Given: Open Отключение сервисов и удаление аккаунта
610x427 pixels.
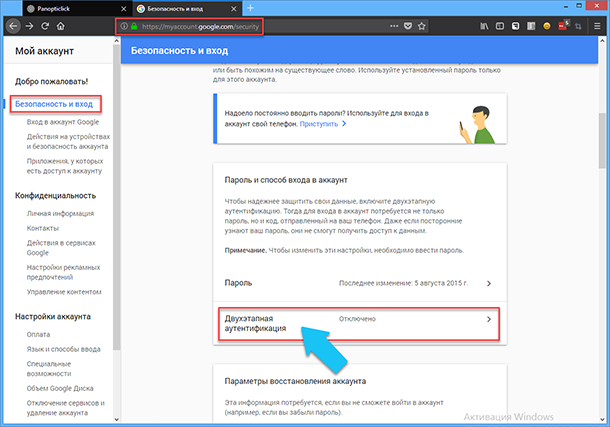Looking at the screenshot, I should point(66,408).
